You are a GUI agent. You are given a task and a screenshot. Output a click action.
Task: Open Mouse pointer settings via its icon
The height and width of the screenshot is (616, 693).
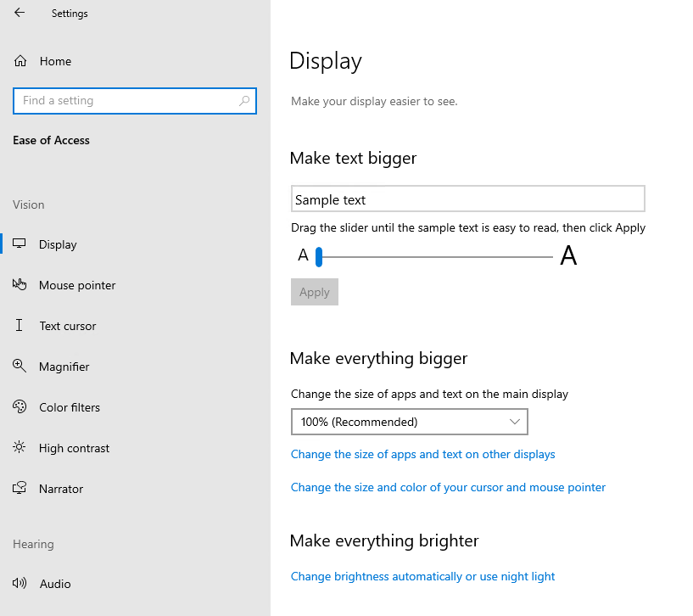(20, 284)
